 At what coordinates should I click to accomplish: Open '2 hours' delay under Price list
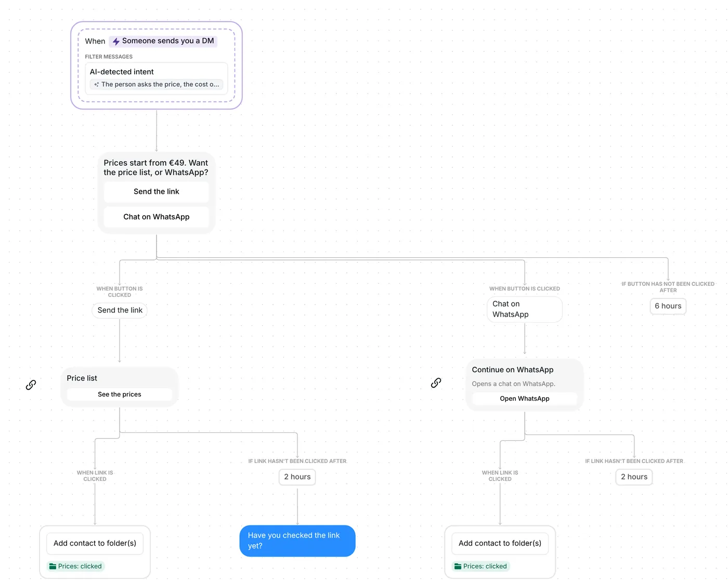point(297,477)
